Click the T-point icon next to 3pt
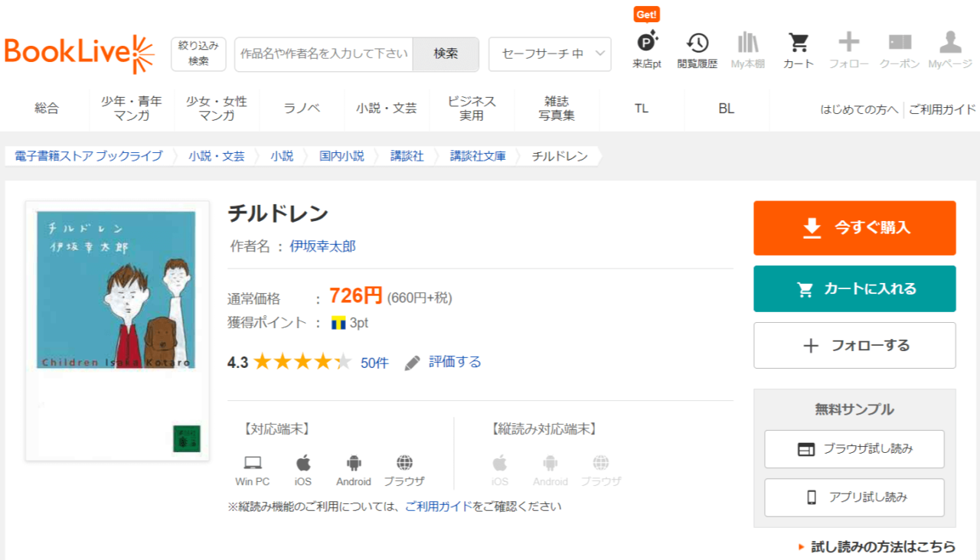 pos(338,323)
